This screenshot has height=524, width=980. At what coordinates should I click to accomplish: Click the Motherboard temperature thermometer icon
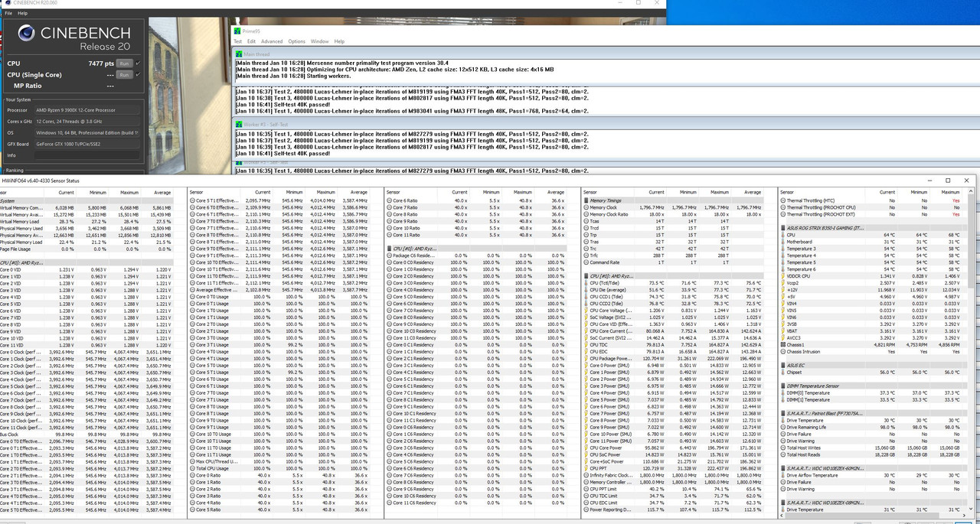783,242
